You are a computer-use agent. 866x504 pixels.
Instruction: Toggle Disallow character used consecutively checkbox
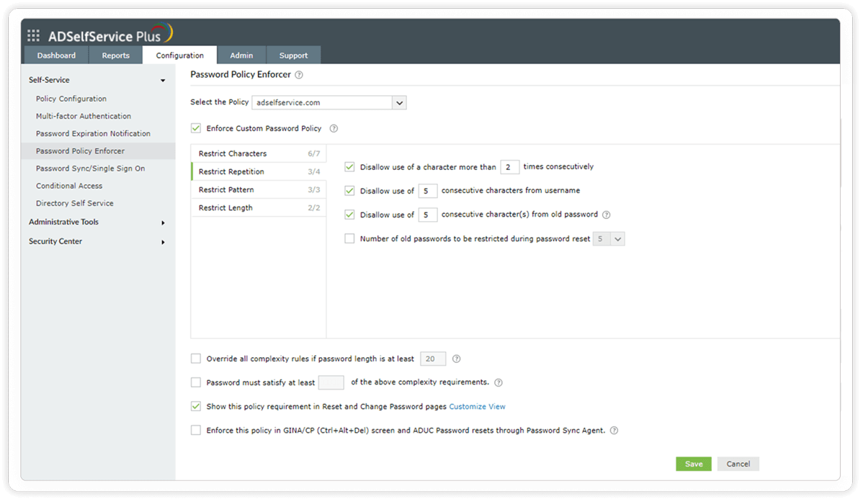click(349, 167)
